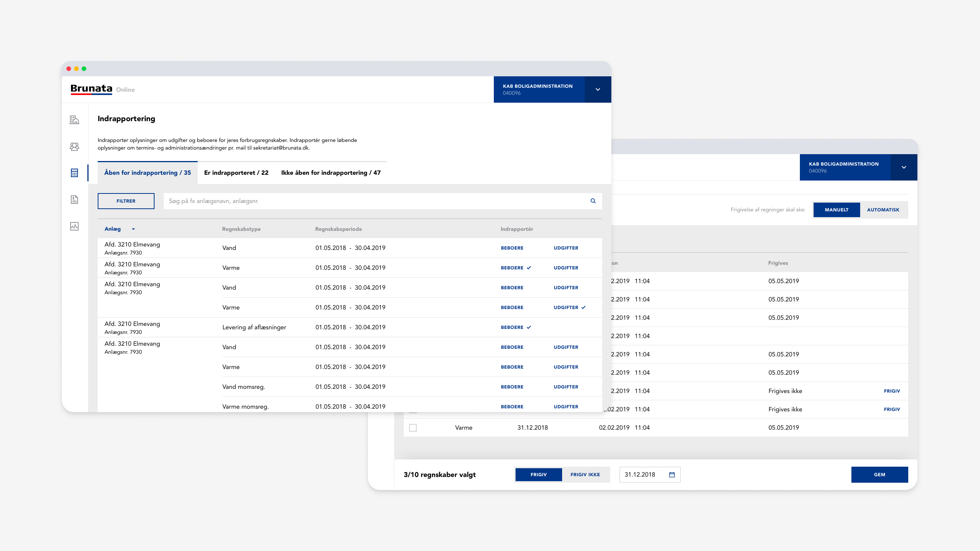This screenshot has height=551, width=980.
Task: Select MANUELT release mode
Action: (x=837, y=210)
